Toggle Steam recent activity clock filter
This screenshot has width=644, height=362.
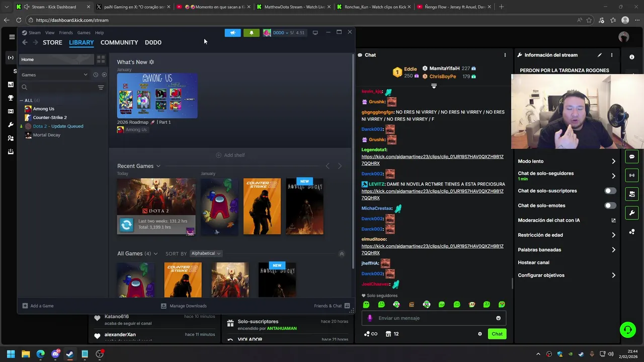pos(96,75)
